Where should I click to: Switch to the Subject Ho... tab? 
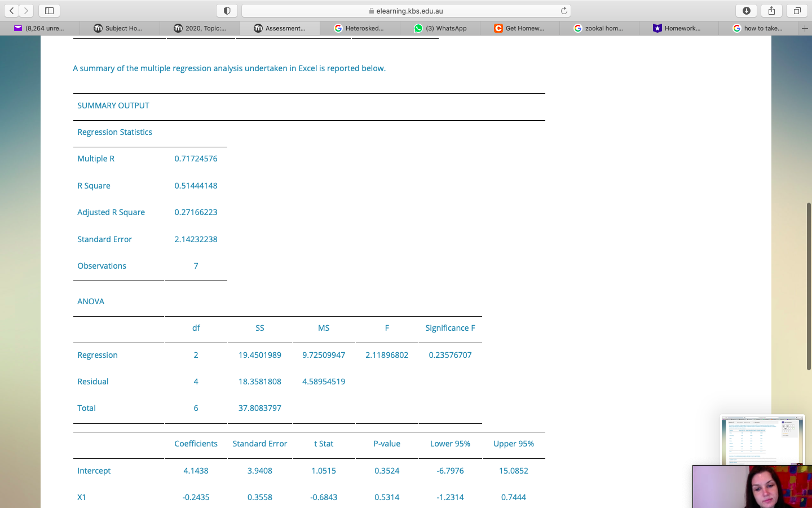pos(120,28)
